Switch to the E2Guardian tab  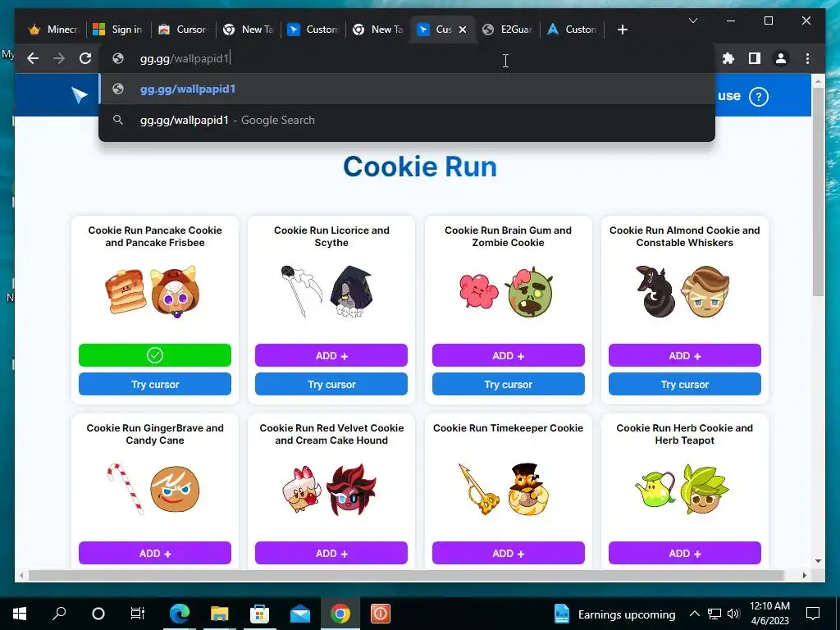tap(507, 30)
